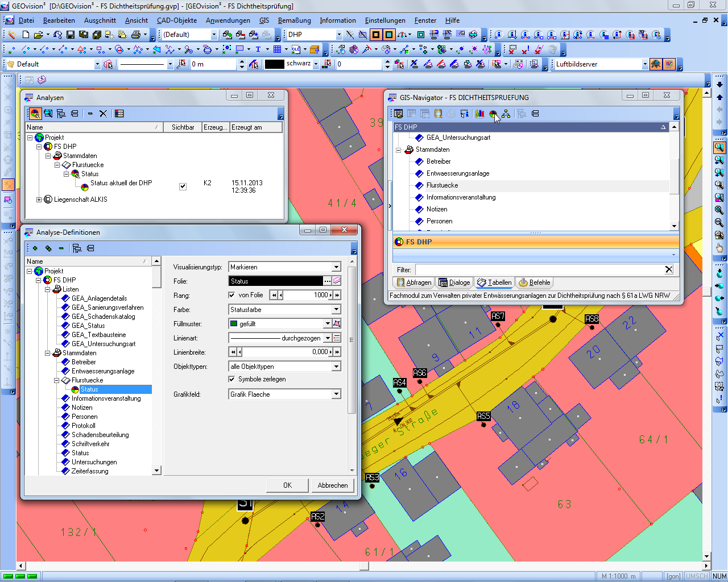Switch to the Dialoge tab in GIS-Navigator
728x582 pixels.
(454, 282)
